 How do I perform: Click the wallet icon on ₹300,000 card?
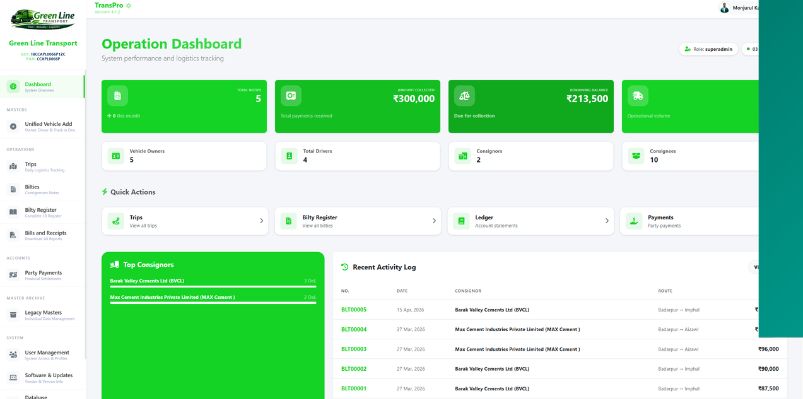click(291, 96)
